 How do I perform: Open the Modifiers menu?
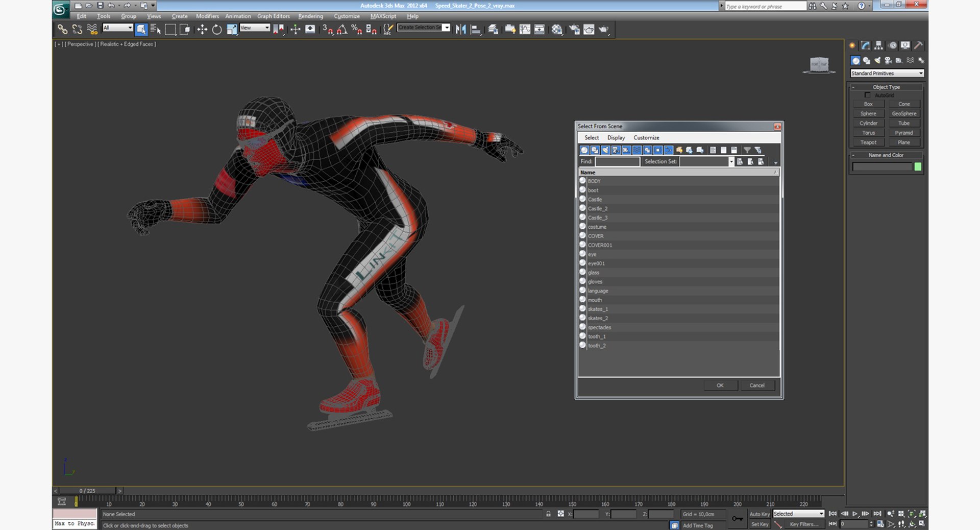tap(207, 16)
